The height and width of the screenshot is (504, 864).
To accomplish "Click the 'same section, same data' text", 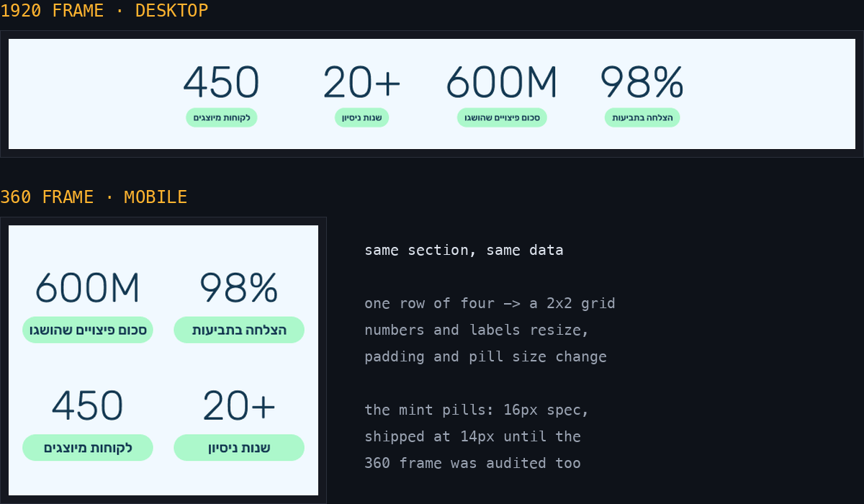I will [464, 251].
